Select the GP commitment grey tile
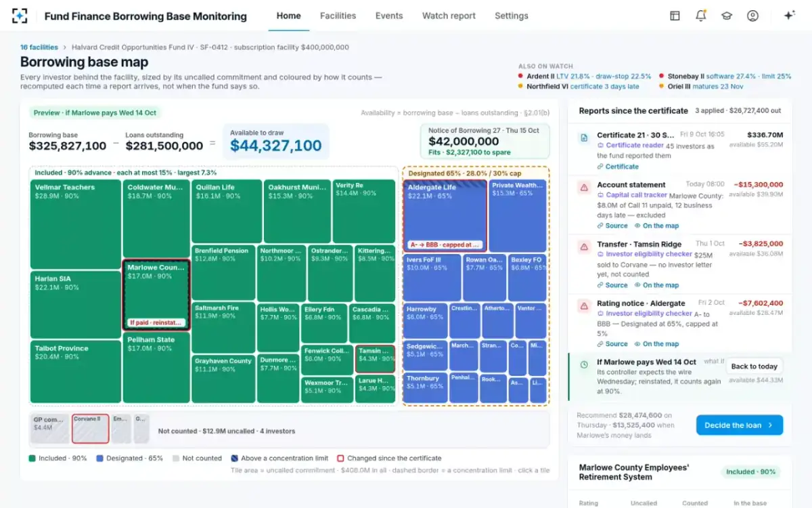 50,429
